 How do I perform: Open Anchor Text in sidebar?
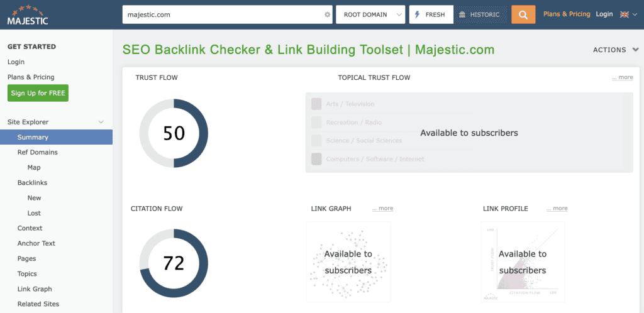point(36,243)
